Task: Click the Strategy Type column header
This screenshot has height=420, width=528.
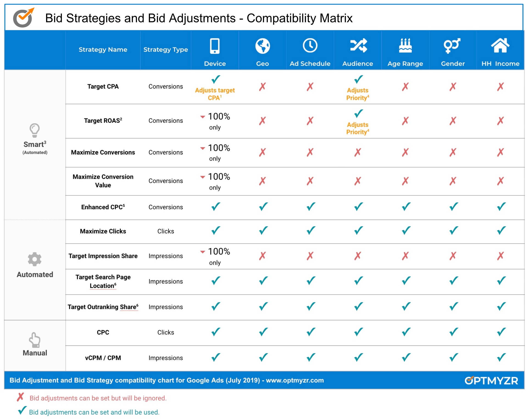Action: click(x=166, y=50)
